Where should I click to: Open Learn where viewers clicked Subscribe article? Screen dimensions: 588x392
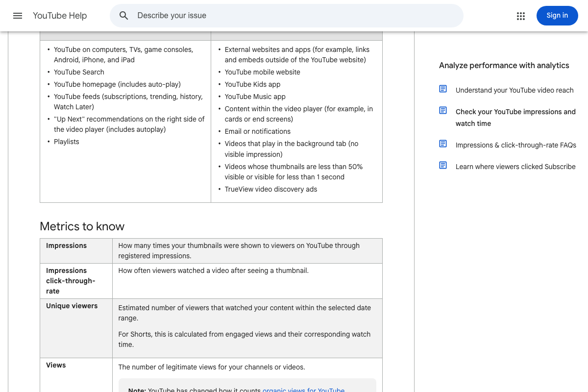coord(515,167)
